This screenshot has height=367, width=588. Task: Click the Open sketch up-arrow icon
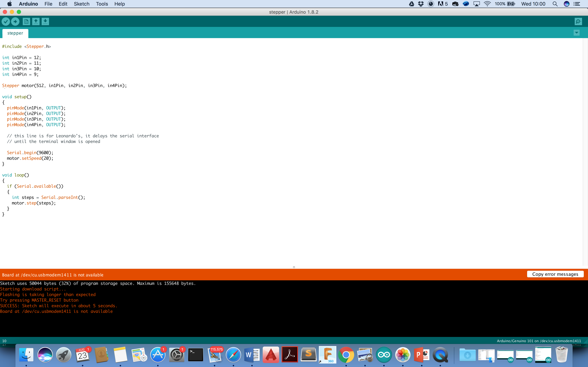(36, 22)
